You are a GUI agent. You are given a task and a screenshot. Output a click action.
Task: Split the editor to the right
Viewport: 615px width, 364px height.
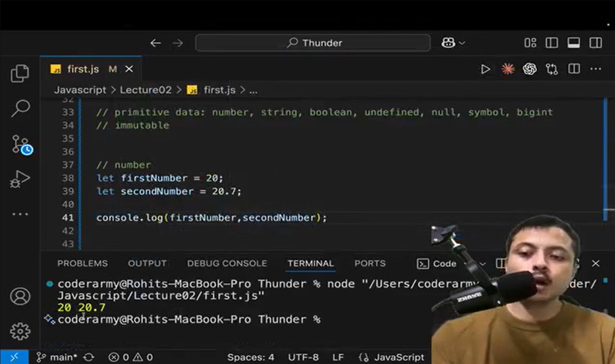click(x=574, y=69)
